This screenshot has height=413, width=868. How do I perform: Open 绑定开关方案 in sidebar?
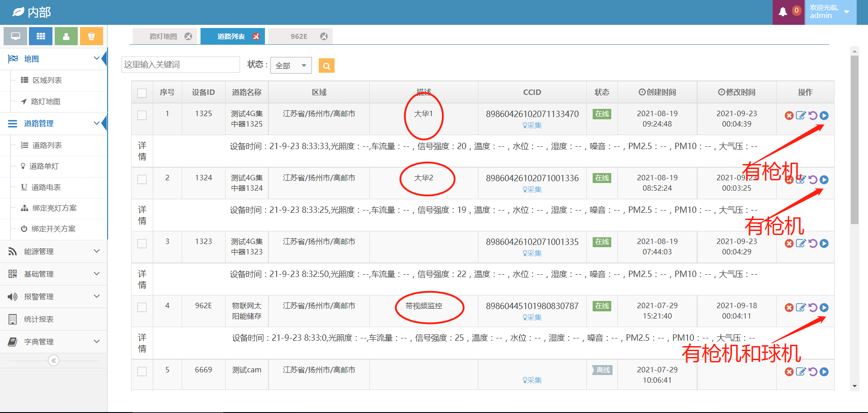(53, 229)
